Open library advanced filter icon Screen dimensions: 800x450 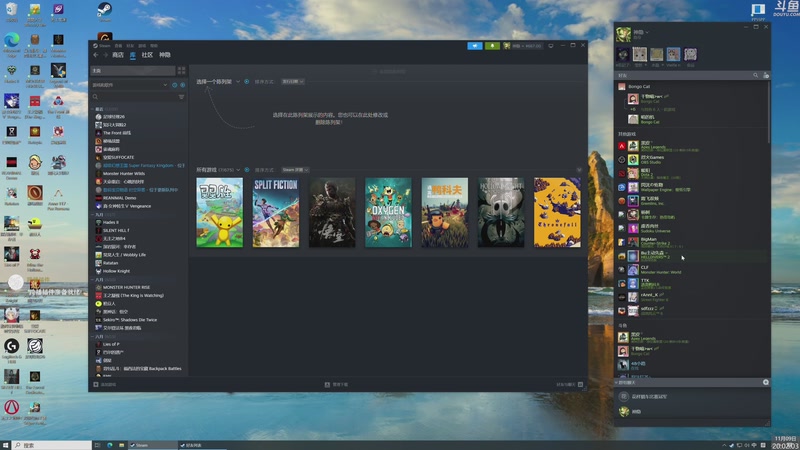coord(181,96)
